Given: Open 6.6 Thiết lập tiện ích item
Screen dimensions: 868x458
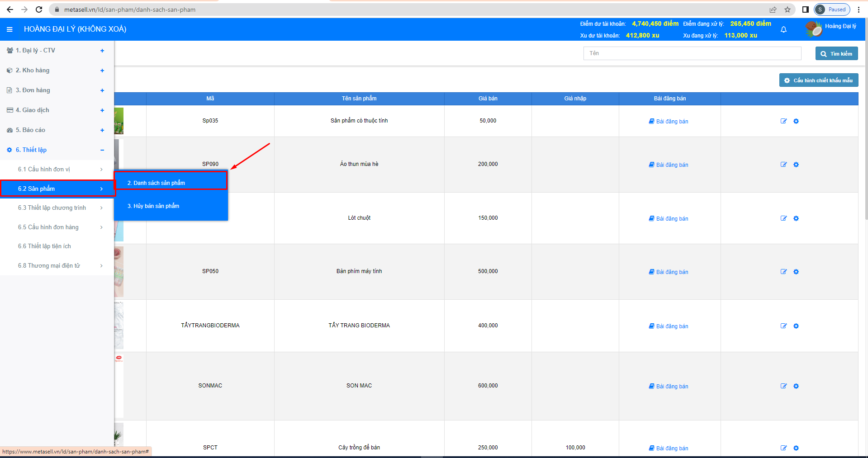Looking at the screenshot, I should (x=44, y=246).
